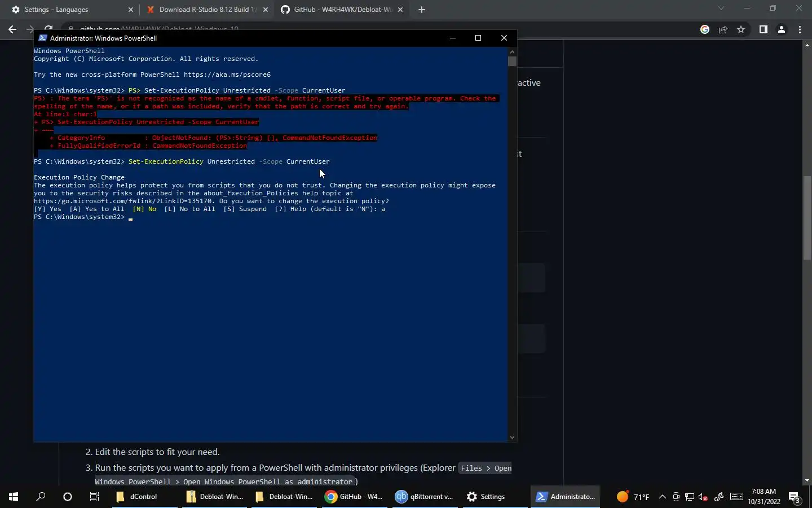Switch to GitHub Chrome taskbar item

click(354, 497)
